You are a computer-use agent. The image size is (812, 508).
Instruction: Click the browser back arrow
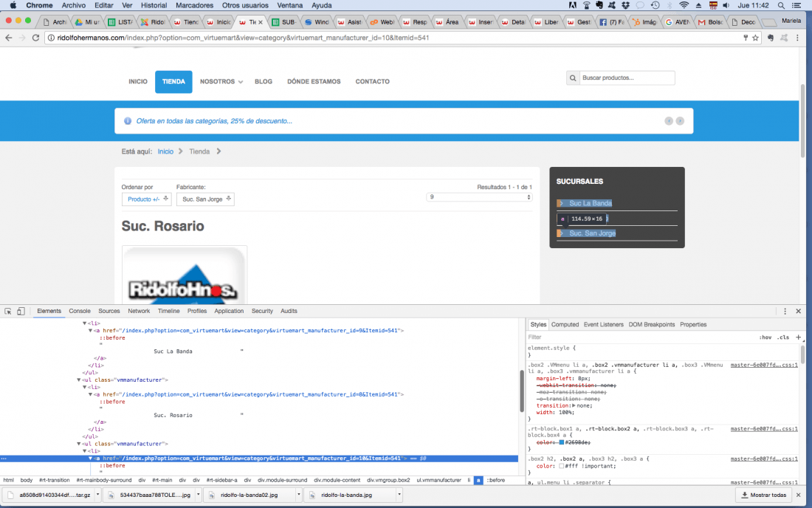[x=9, y=38]
